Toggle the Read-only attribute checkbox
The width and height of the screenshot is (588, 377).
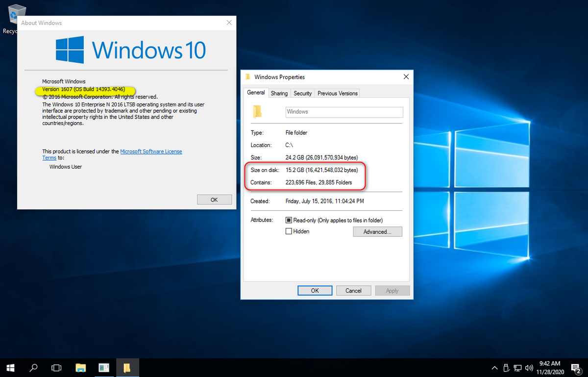[289, 220]
